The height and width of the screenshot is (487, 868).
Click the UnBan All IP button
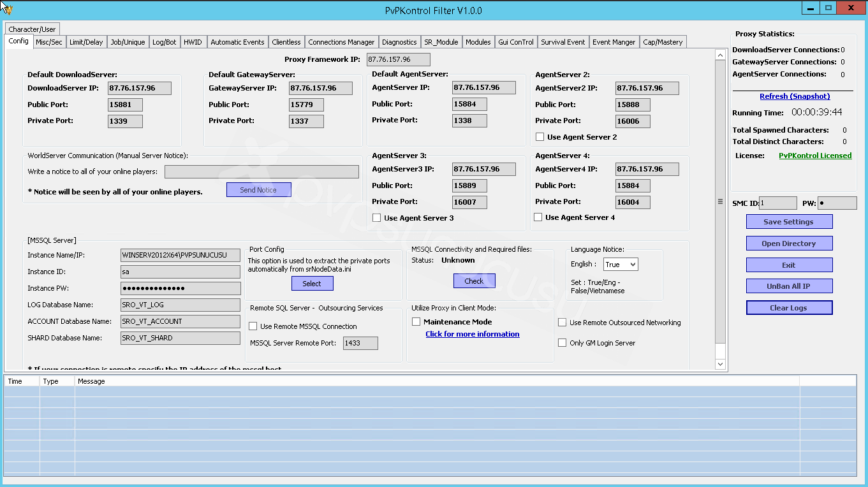click(789, 286)
